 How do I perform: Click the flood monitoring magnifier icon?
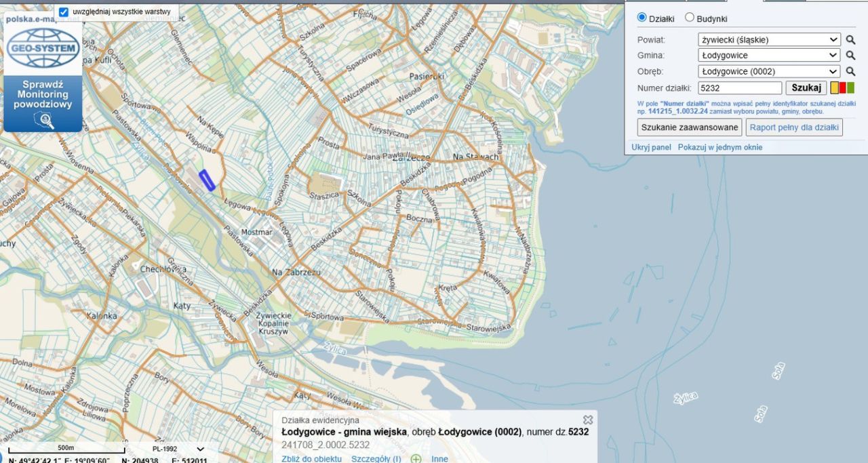point(43,120)
